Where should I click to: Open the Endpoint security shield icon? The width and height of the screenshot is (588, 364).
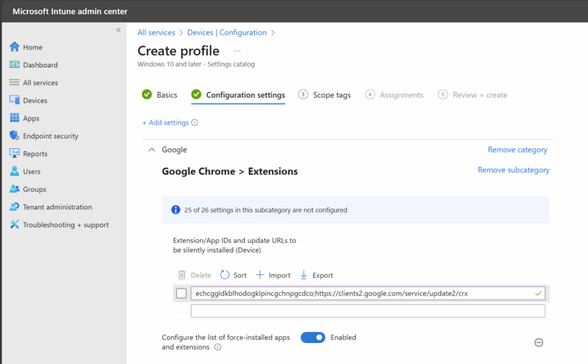14,135
